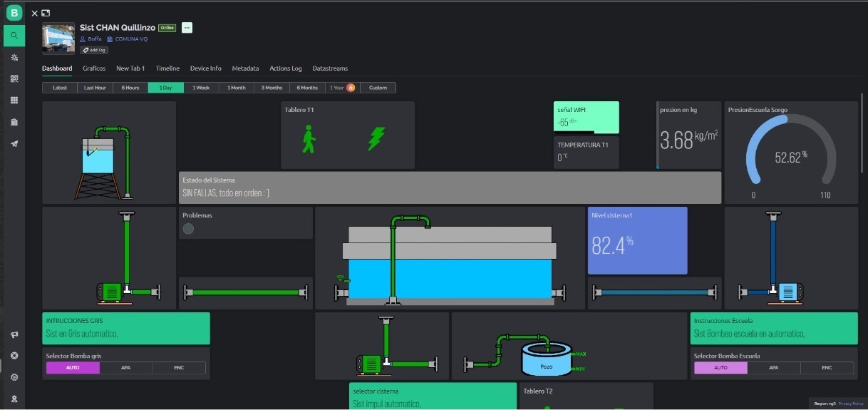This screenshot has height=410, width=868.
Task: Click the search icon in the sidebar
Action: (14, 36)
